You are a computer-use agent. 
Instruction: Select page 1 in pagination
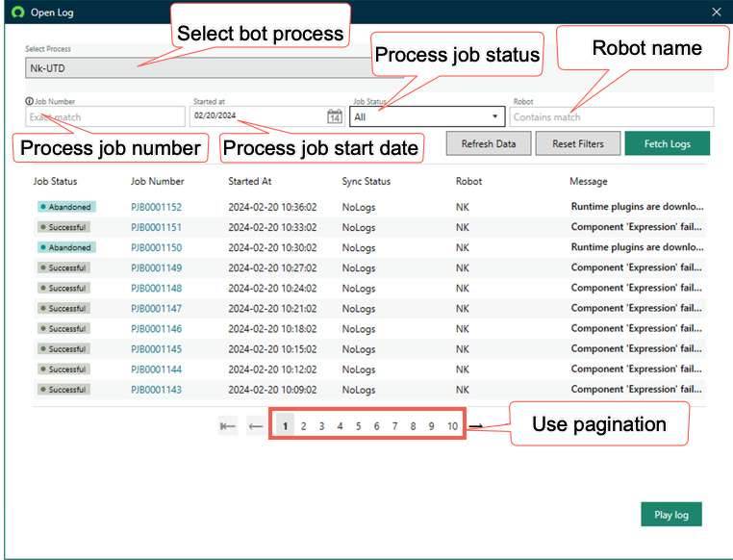(x=285, y=426)
